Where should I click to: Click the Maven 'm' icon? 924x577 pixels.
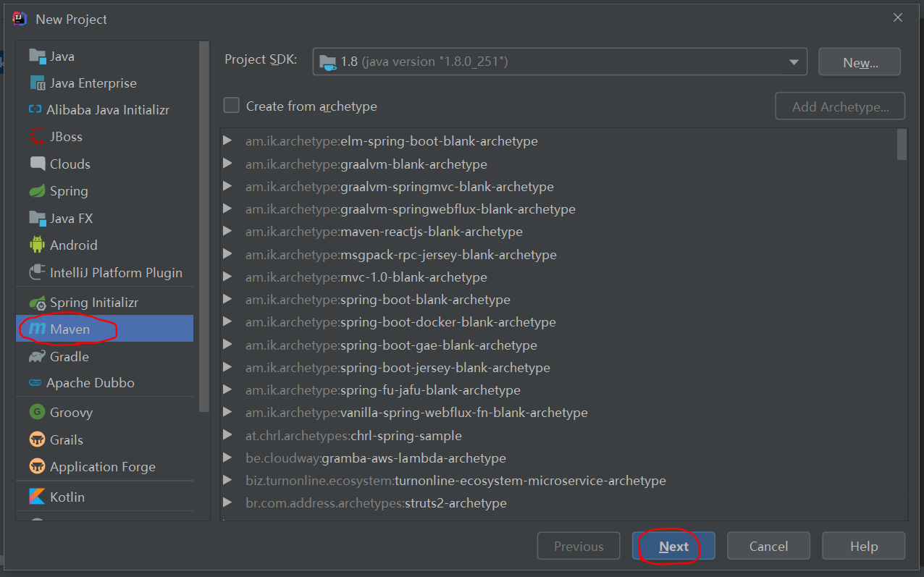(37, 329)
